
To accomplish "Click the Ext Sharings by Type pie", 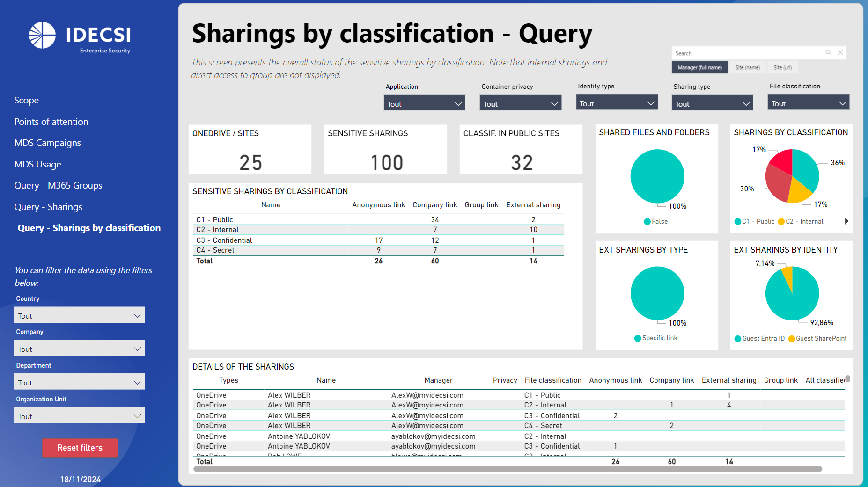I will (657, 293).
